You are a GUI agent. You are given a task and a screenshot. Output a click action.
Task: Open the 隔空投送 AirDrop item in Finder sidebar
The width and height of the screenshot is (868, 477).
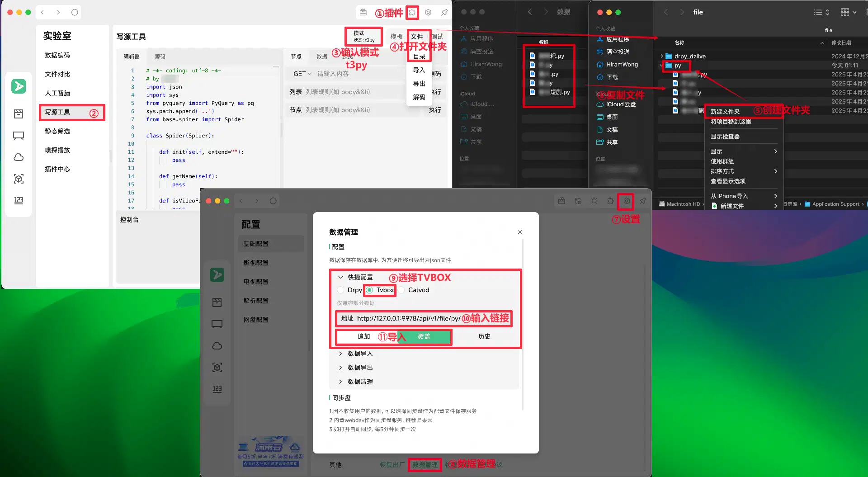coord(618,52)
